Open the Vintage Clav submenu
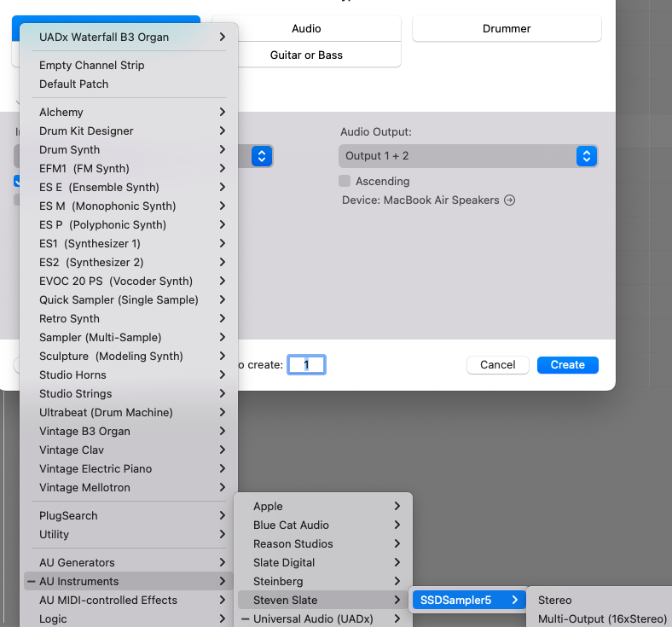The height and width of the screenshot is (627, 672). point(129,450)
